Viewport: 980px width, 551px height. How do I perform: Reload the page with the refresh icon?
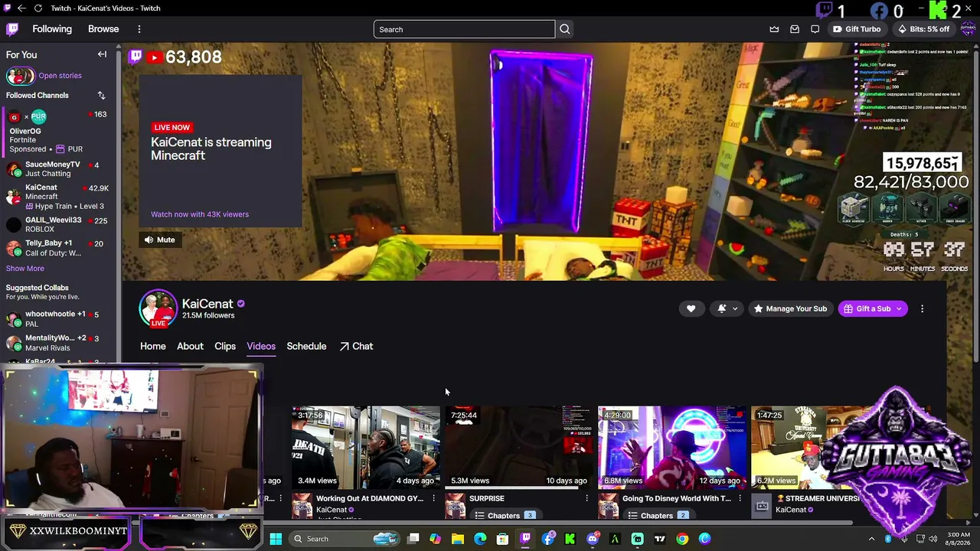(x=38, y=8)
